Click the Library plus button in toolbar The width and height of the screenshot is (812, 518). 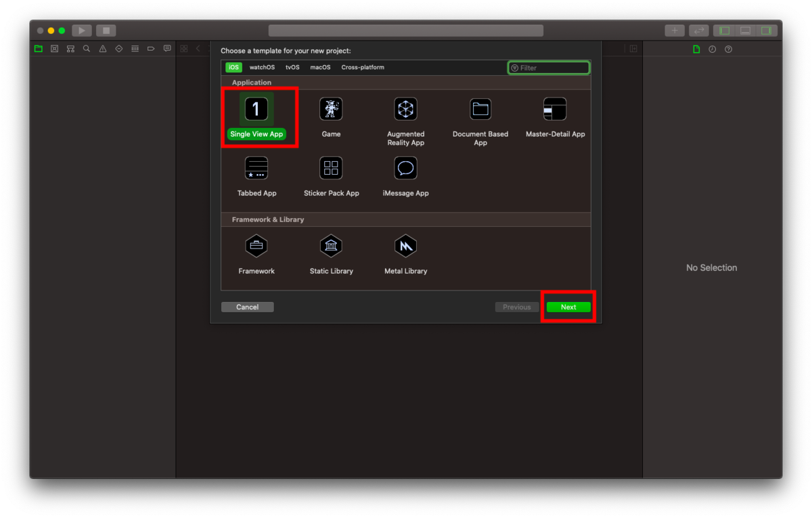(x=675, y=30)
